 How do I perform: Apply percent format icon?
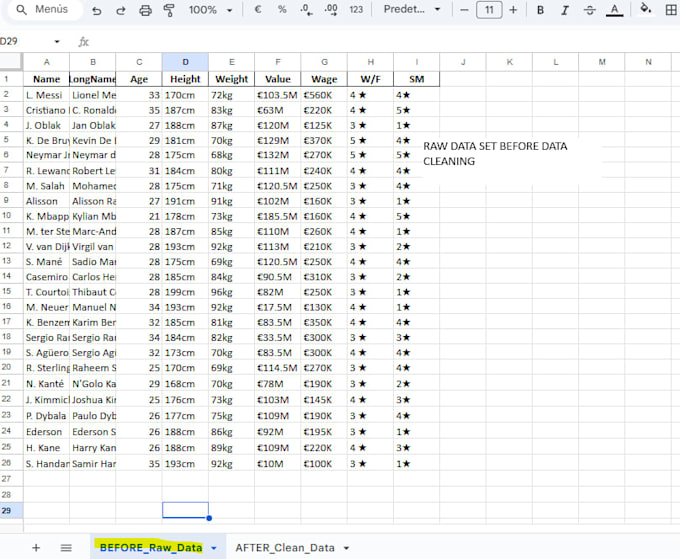point(282,10)
